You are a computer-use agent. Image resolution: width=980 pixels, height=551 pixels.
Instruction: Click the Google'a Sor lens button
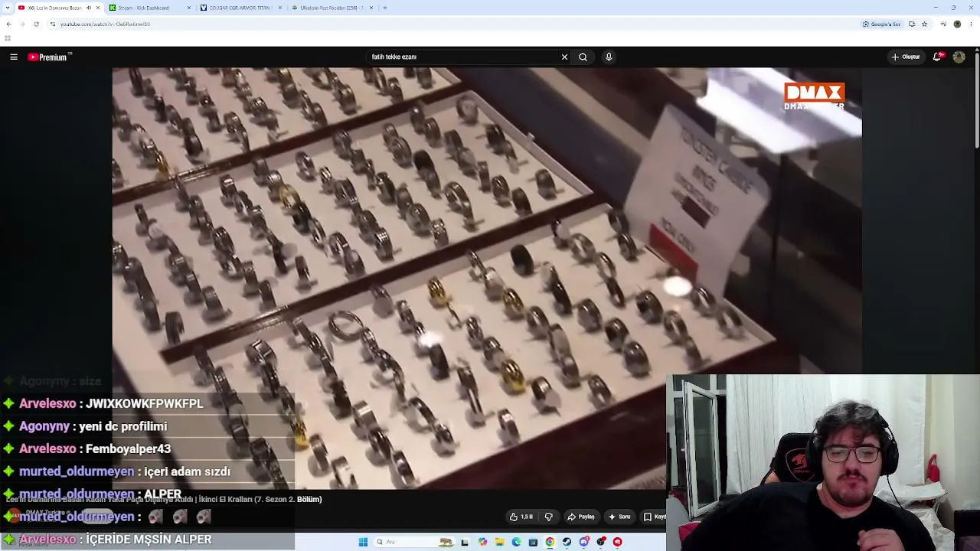click(882, 24)
